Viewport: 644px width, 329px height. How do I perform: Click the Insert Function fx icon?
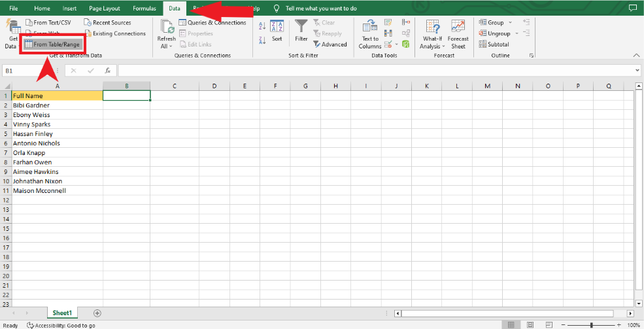coord(108,71)
